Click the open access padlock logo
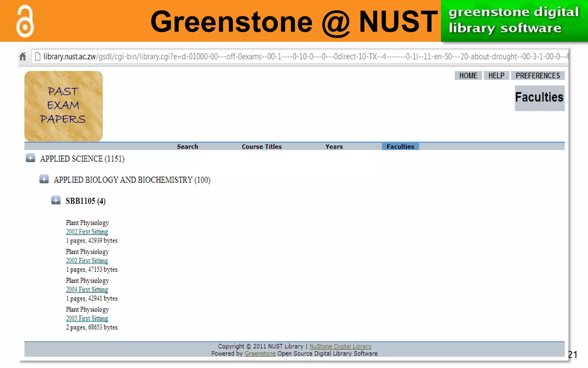 (x=25, y=21)
